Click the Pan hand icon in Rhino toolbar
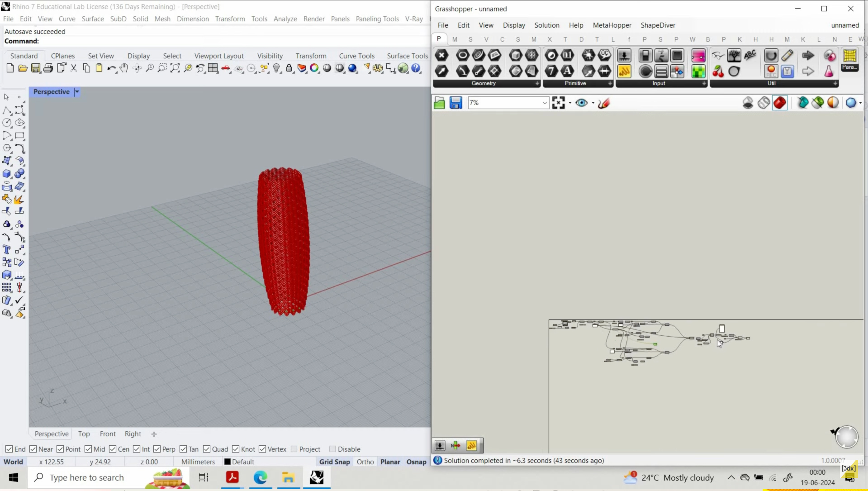 coord(124,68)
